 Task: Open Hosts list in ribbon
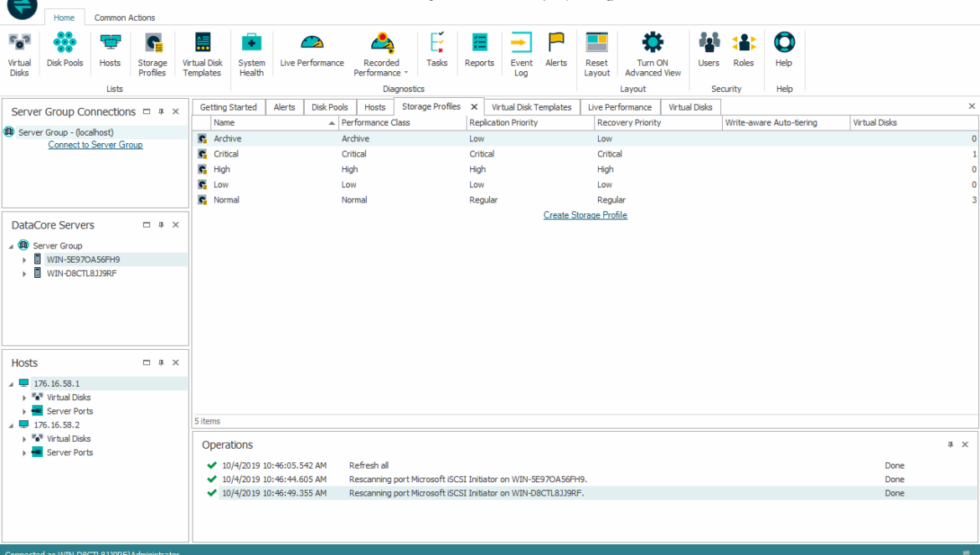(x=110, y=50)
